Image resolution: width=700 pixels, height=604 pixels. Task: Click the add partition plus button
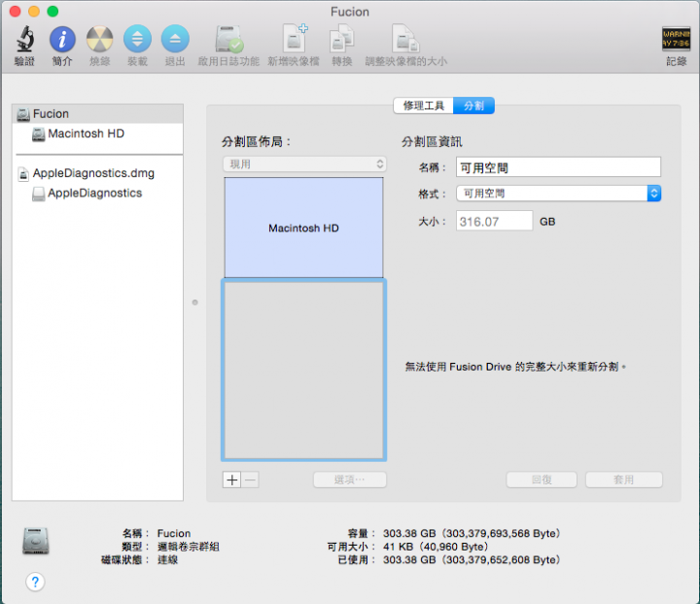click(x=231, y=480)
